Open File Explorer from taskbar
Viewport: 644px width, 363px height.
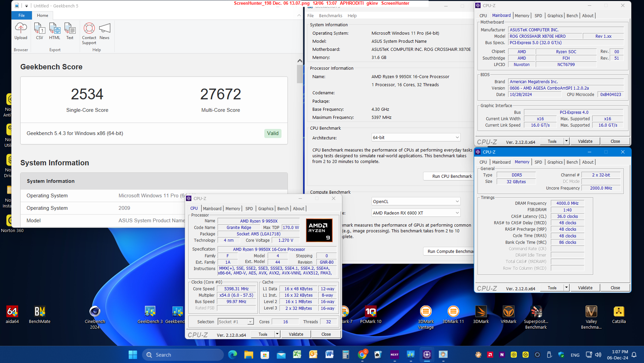249,355
